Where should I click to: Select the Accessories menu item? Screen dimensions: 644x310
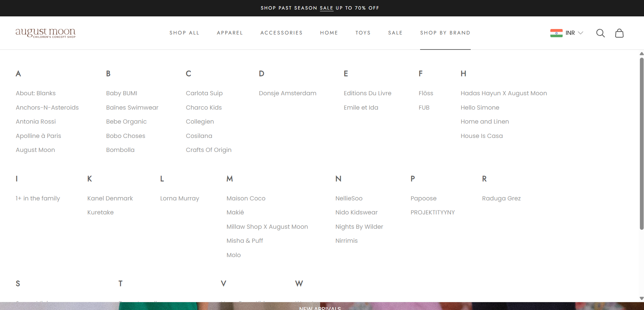tap(281, 33)
